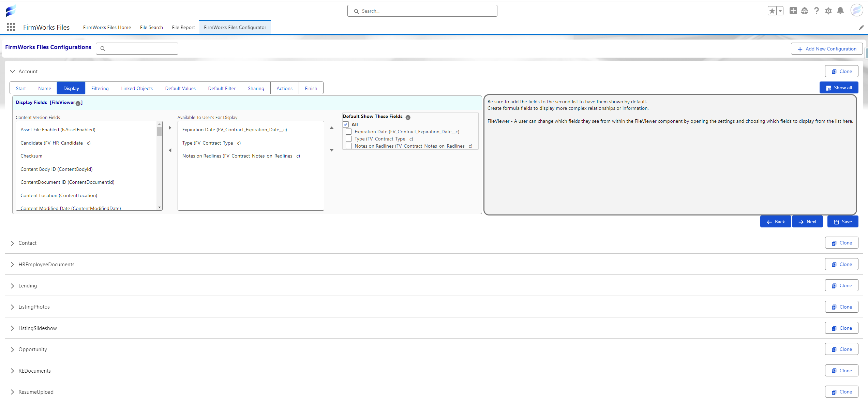Open the App Launcher grid icon
Screen dimensions: 868x403
point(11,27)
